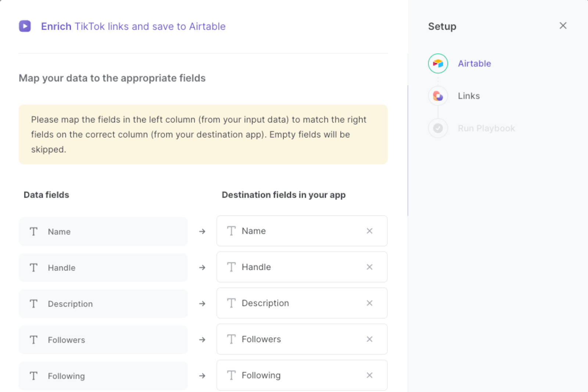Click the Links step icon

[x=438, y=96]
